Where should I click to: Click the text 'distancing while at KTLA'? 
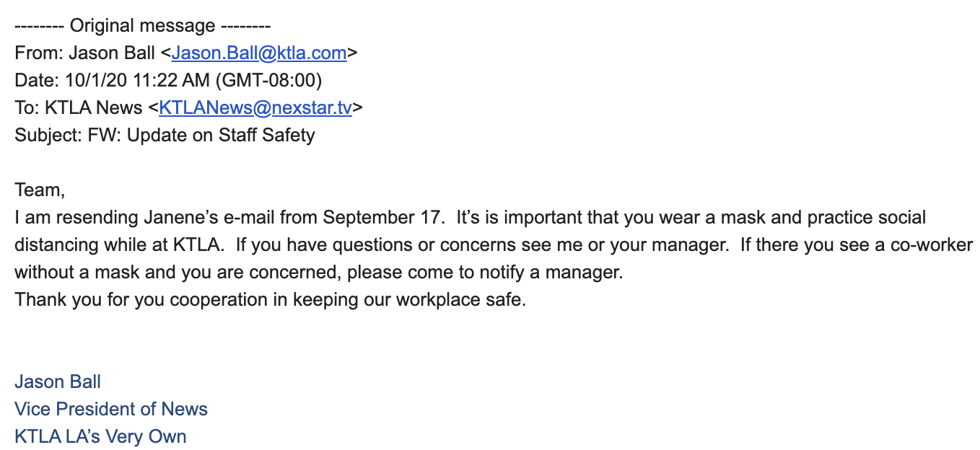click(x=116, y=244)
